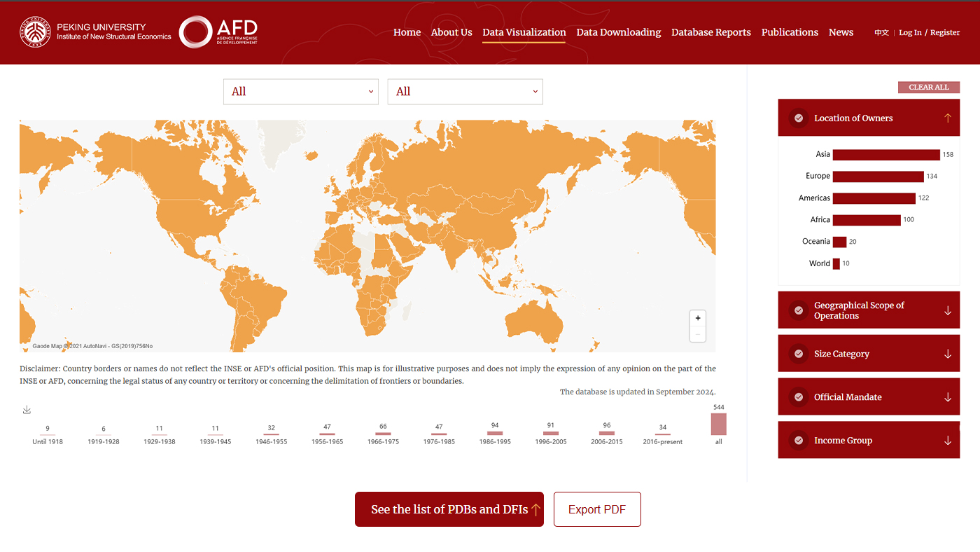
Task: Zoom out on the map
Action: (697, 334)
